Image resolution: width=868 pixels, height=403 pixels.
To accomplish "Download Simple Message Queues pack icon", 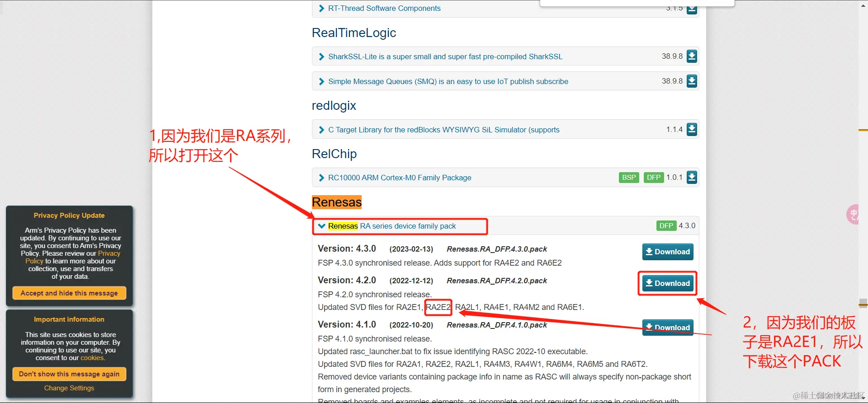I will [x=692, y=81].
